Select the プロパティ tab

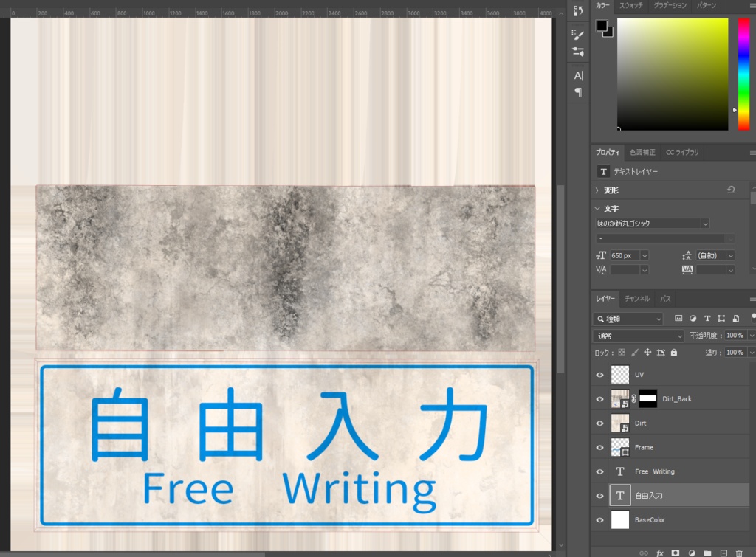coord(608,152)
